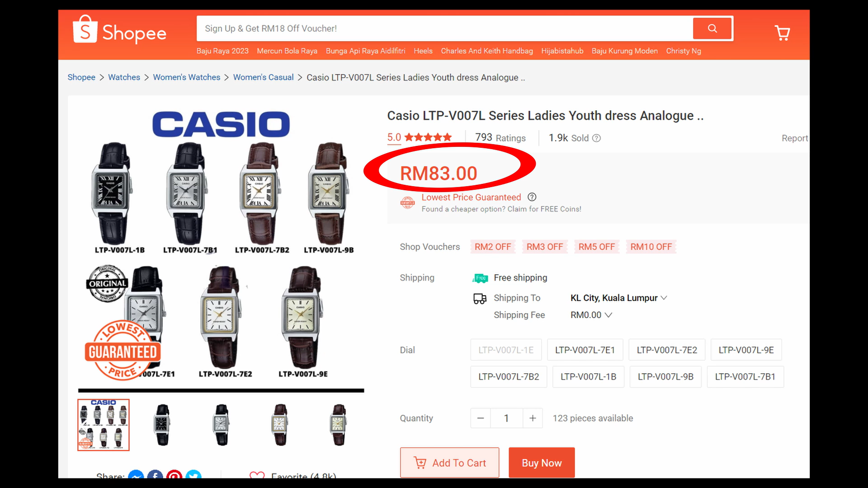
Task: Expand the RM0.00 shipping fee dropdown
Action: coord(591,315)
